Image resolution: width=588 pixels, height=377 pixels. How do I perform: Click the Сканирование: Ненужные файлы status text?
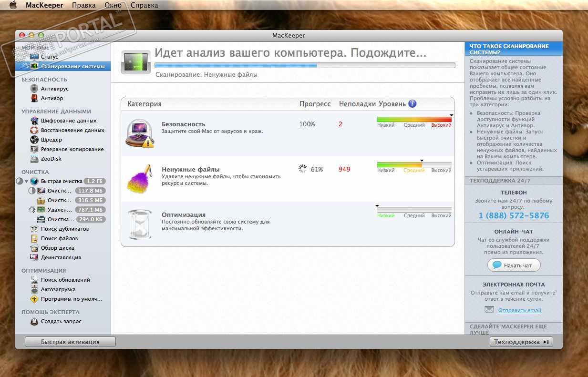coord(206,75)
